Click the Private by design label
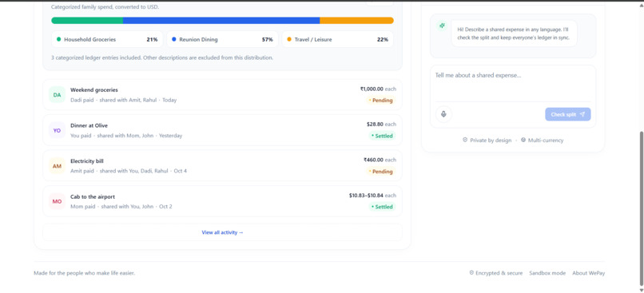Viewport: 644px width, 293px height. pos(491,141)
